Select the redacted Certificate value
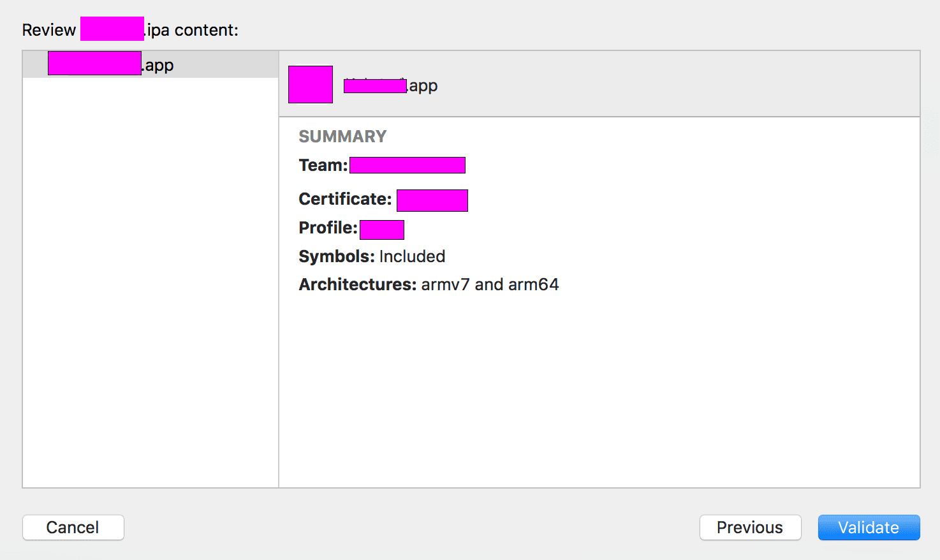 [432, 200]
